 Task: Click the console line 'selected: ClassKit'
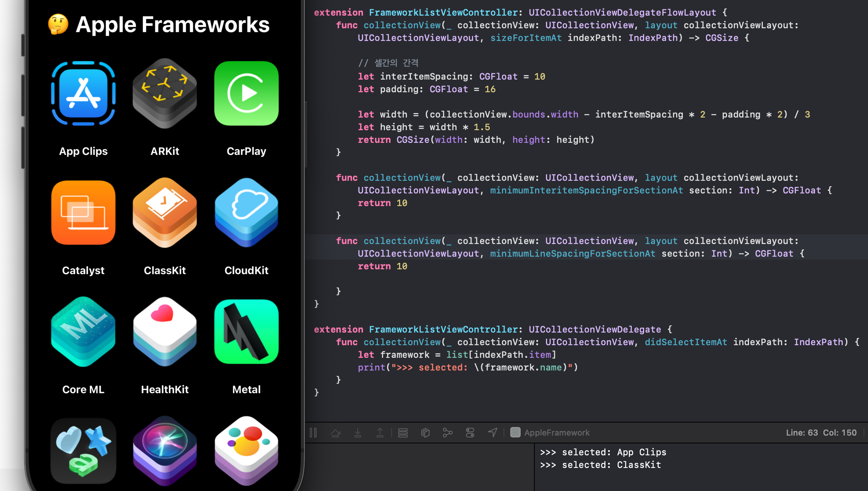(x=600, y=465)
